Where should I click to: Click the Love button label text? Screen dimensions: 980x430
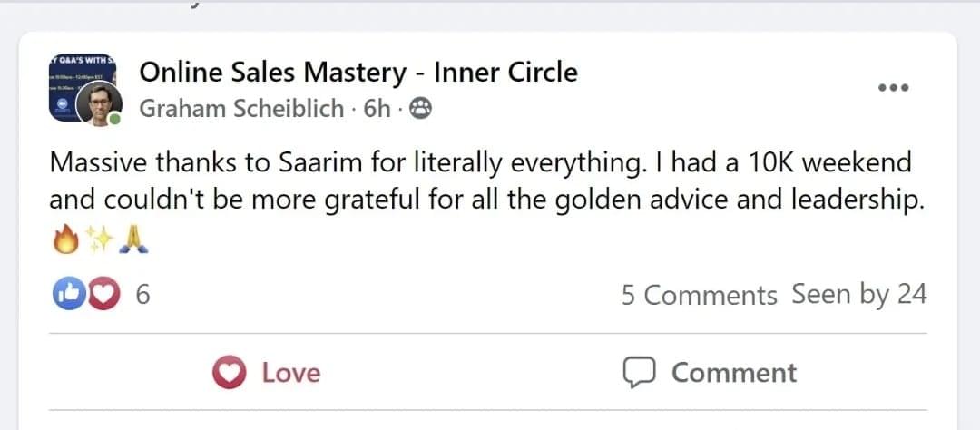point(290,373)
